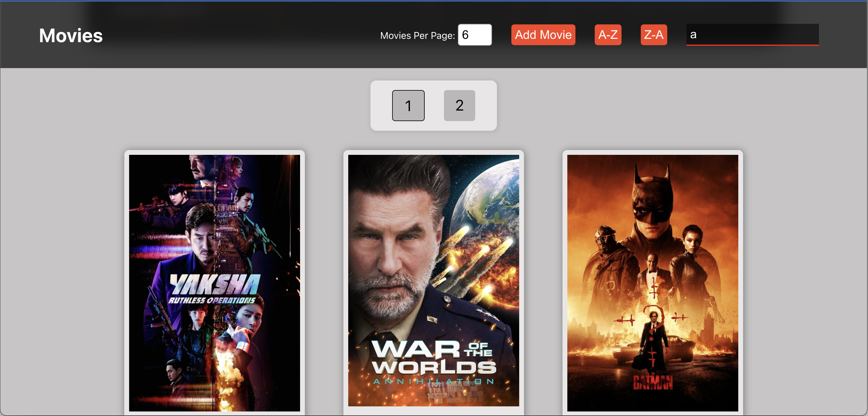Open The Batman movie poster
Screen dimensions: 868x416
652,283
